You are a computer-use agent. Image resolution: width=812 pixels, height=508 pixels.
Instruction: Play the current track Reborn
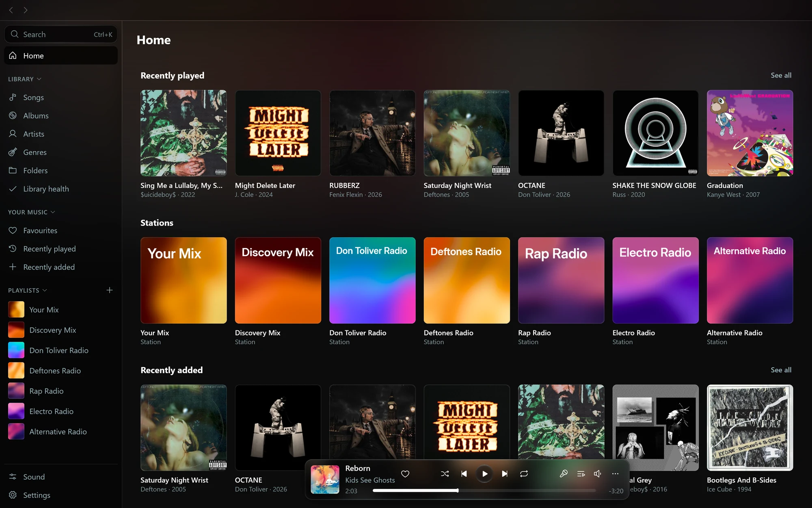485,474
